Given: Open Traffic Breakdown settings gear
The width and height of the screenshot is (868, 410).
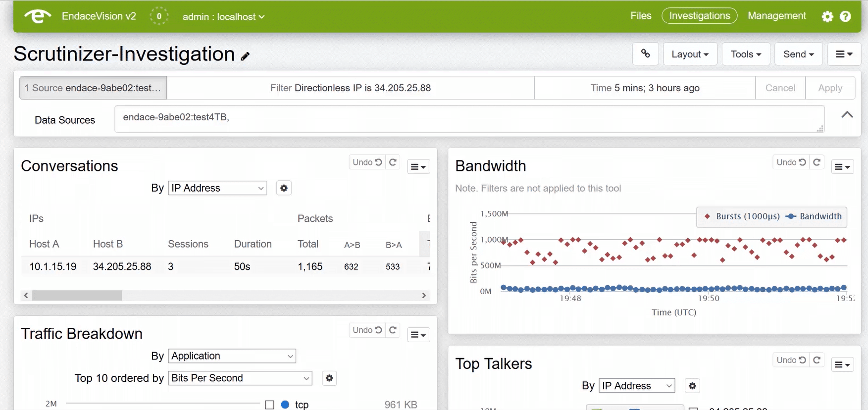Looking at the screenshot, I should click(329, 378).
